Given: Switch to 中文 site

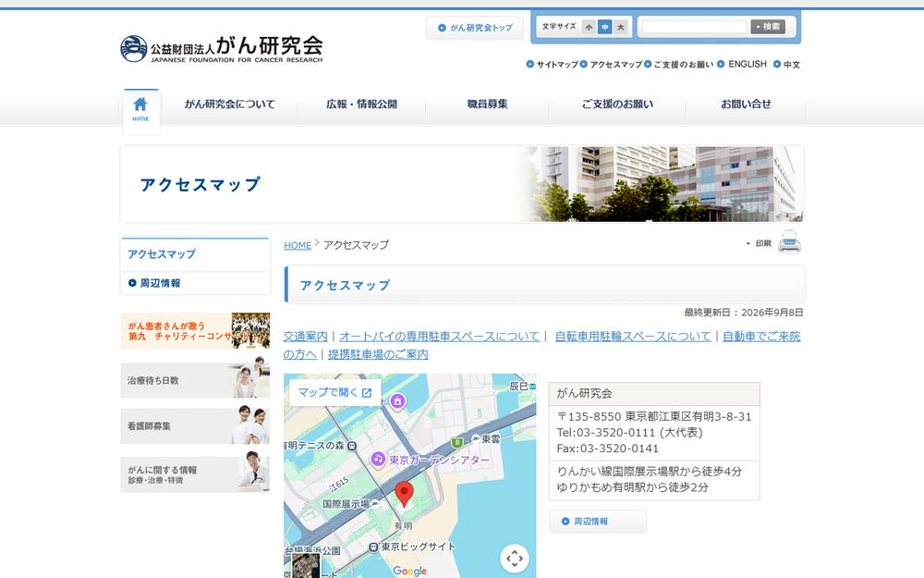Looking at the screenshot, I should click(786, 65).
